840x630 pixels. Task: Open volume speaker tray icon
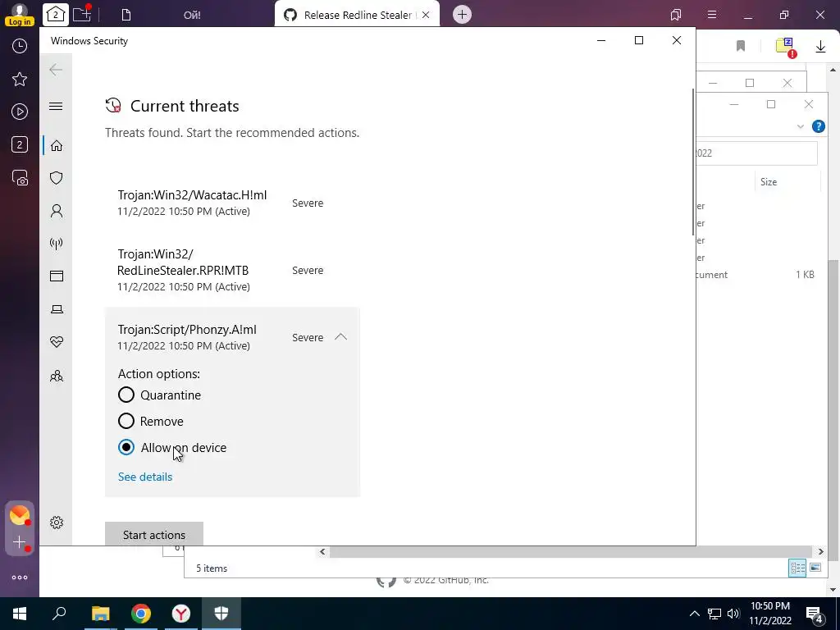[733, 614]
